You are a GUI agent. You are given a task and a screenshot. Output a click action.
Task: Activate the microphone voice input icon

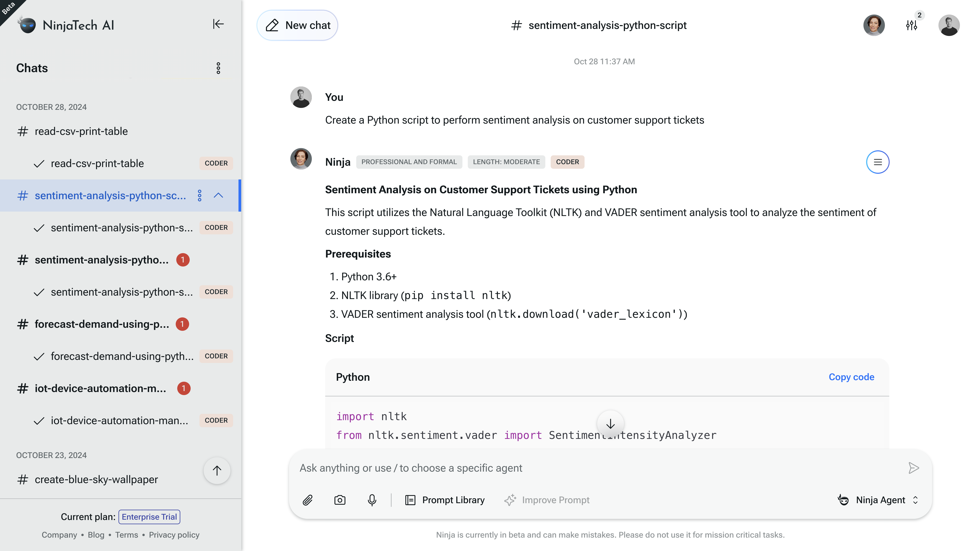(372, 500)
